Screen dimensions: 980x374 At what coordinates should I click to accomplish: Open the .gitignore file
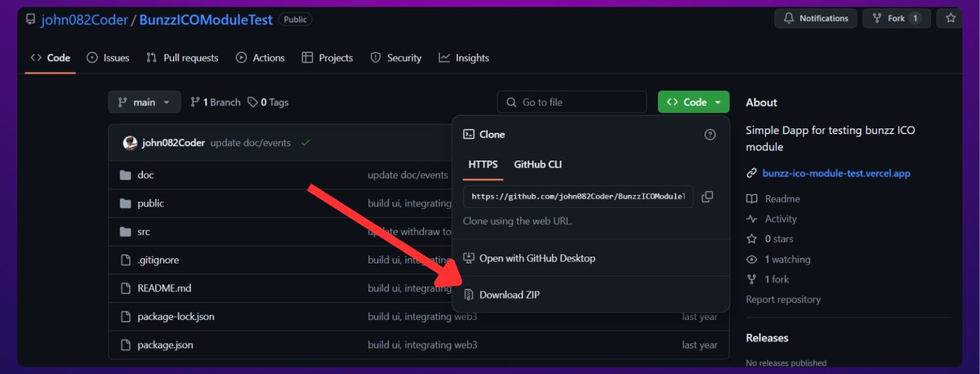[x=158, y=260]
